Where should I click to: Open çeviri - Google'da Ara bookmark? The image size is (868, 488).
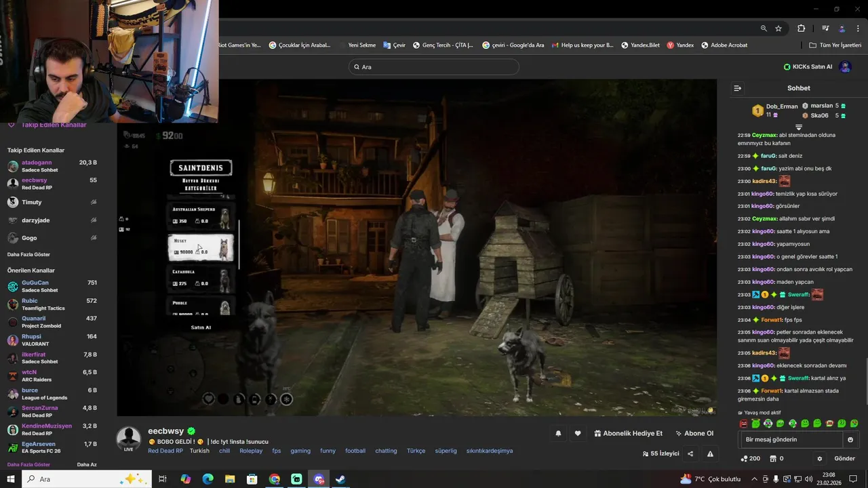513,45
